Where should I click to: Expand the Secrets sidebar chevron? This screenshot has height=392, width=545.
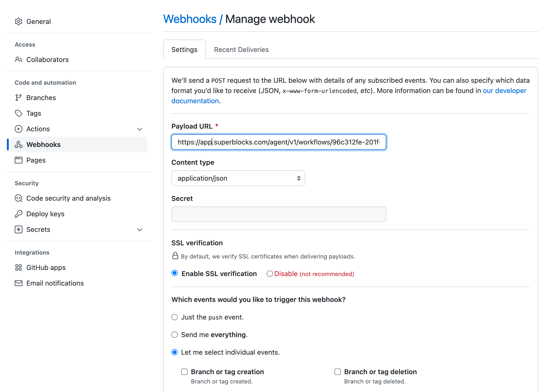(139, 230)
